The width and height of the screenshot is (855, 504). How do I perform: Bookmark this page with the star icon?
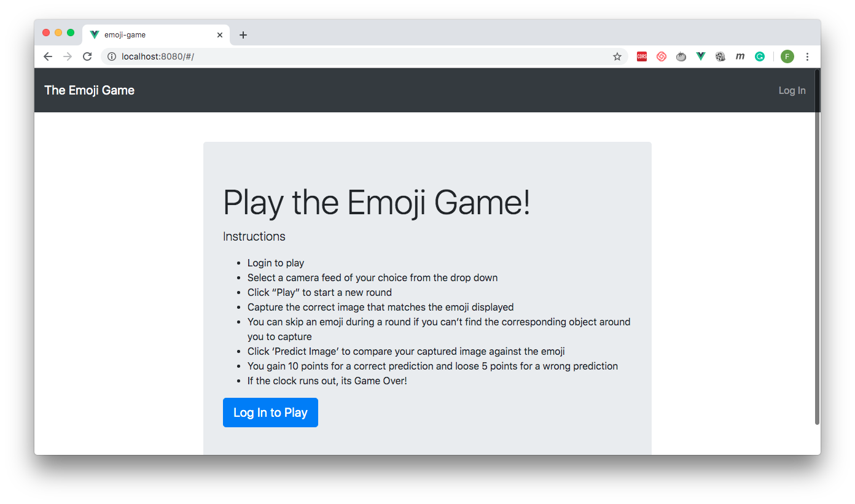617,56
